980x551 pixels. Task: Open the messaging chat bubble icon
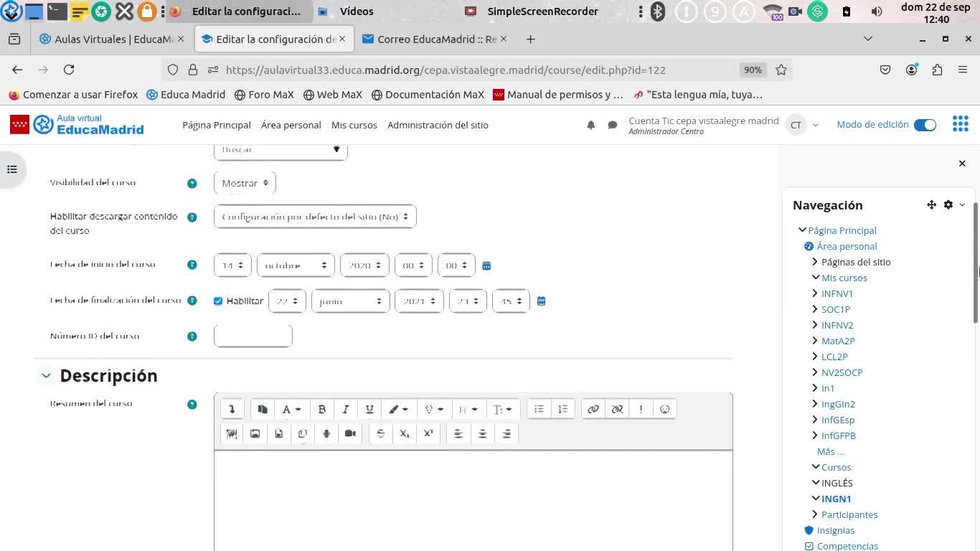point(613,125)
